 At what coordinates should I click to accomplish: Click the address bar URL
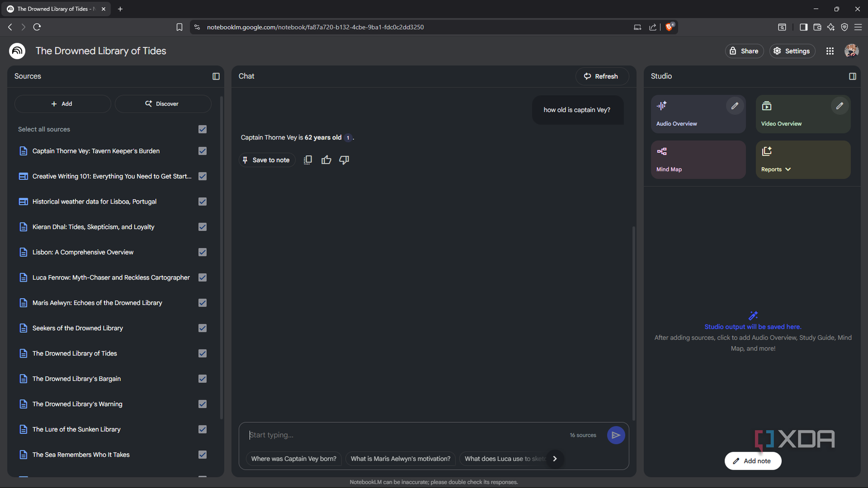(x=315, y=27)
